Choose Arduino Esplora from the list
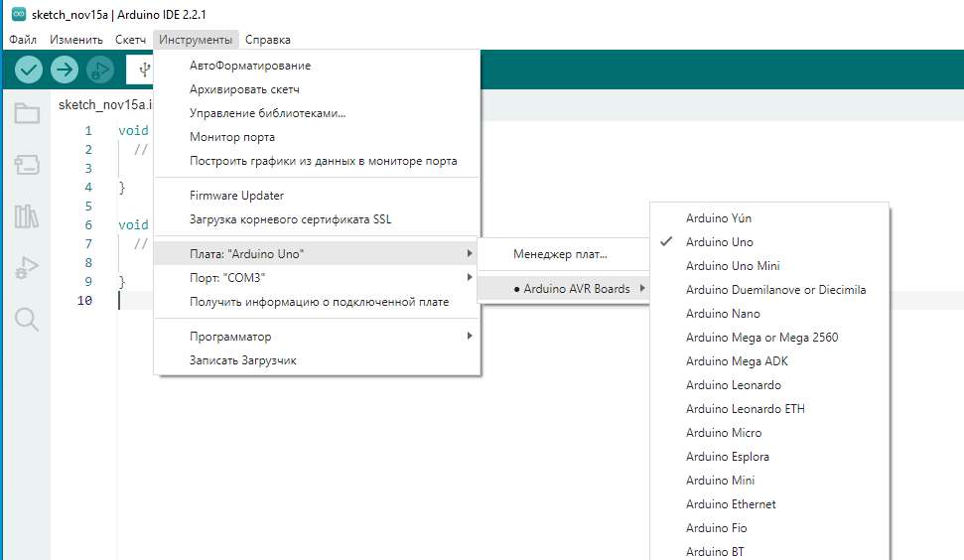 click(769, 457)
